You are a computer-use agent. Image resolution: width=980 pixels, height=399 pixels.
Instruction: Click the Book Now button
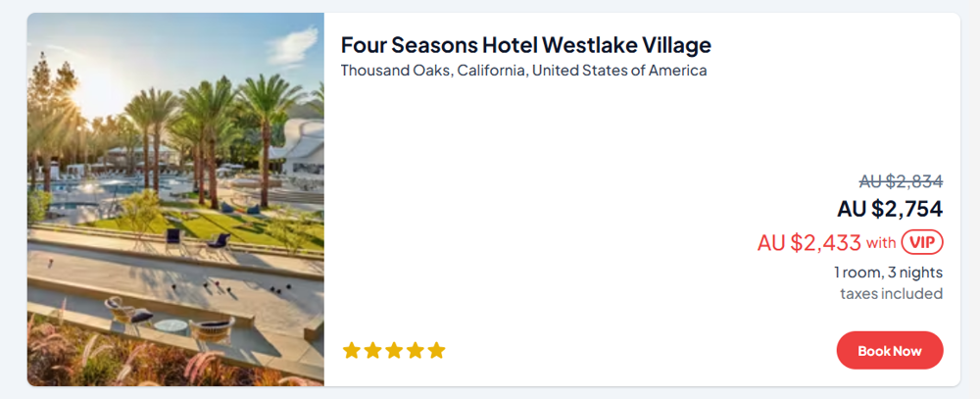(890, 350)
